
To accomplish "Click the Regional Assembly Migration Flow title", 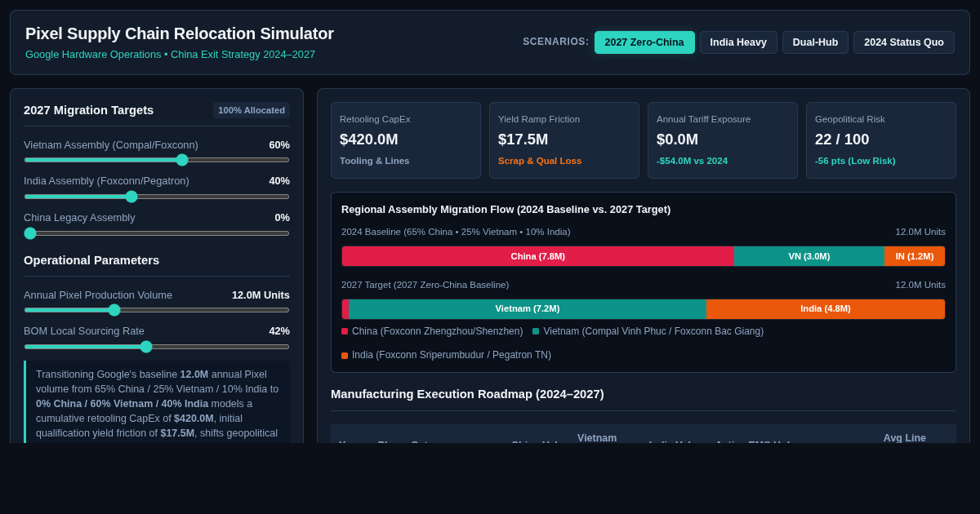I will [x=506, y=210].
